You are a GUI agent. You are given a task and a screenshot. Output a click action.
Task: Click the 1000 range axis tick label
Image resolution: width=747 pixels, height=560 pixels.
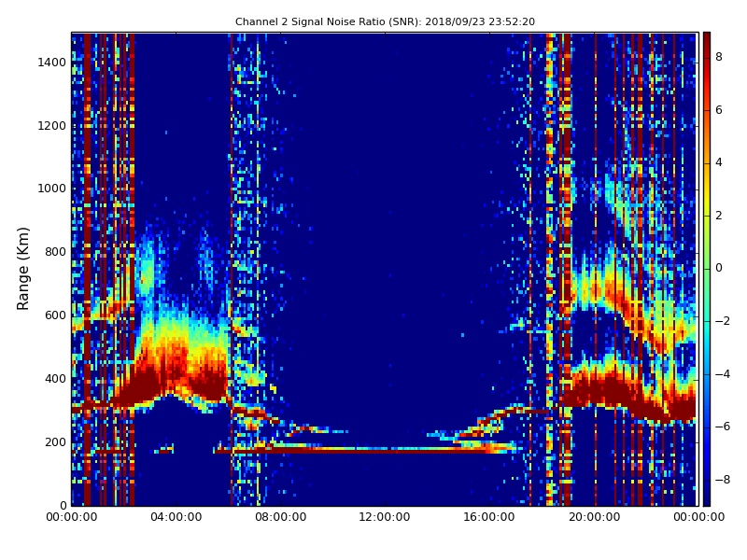point(51,189)
